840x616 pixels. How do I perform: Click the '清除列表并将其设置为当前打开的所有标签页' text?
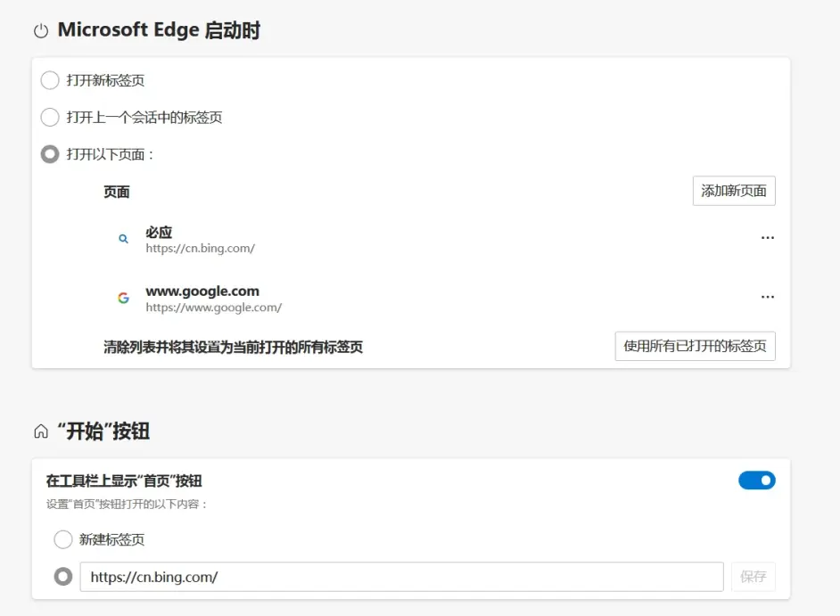click(x=233, y=347)
